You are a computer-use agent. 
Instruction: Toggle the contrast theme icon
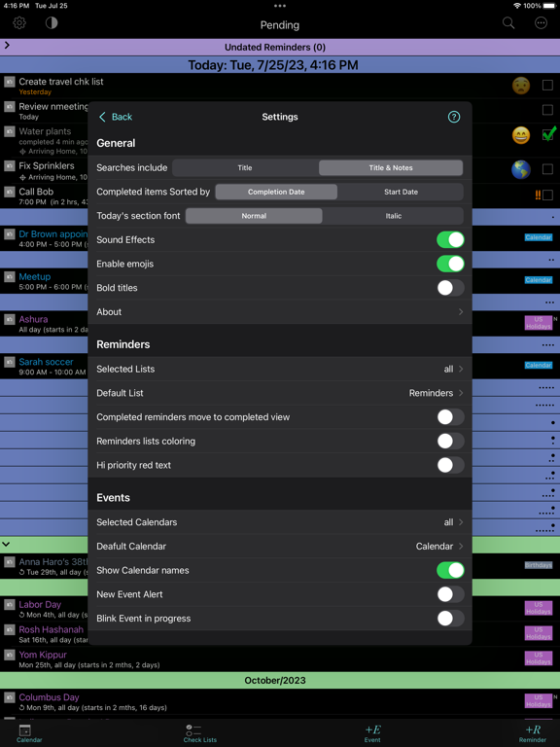[52, 23]
